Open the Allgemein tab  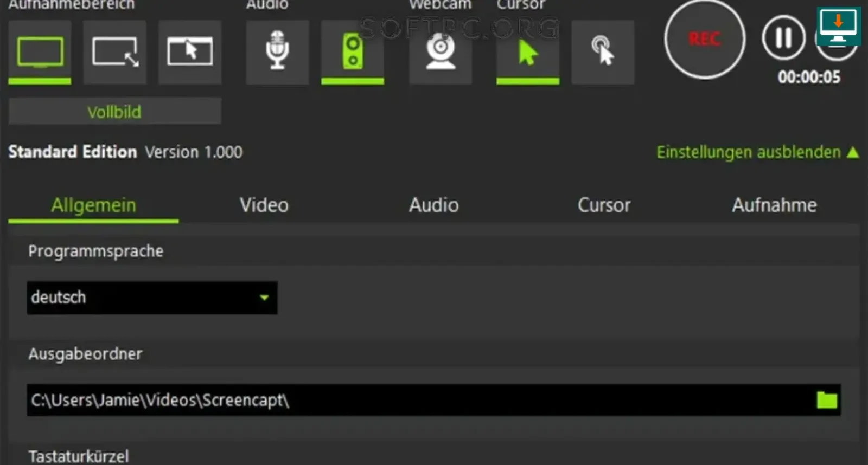pos(93,205)
